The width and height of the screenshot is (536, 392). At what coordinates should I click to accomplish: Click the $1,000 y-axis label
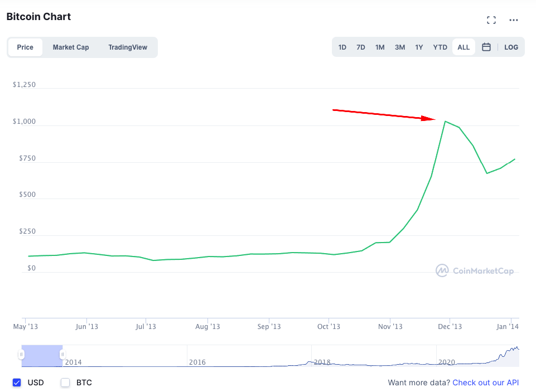[24, 122]
